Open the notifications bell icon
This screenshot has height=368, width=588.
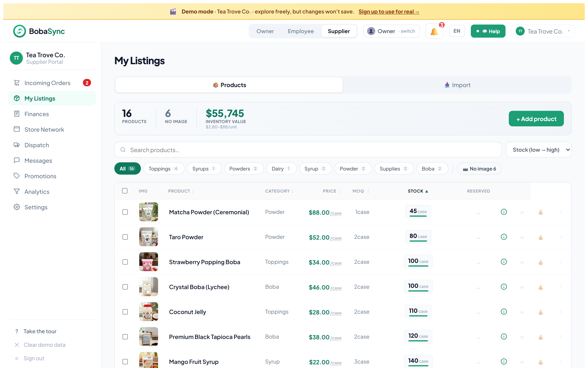[x=434, y=31]
